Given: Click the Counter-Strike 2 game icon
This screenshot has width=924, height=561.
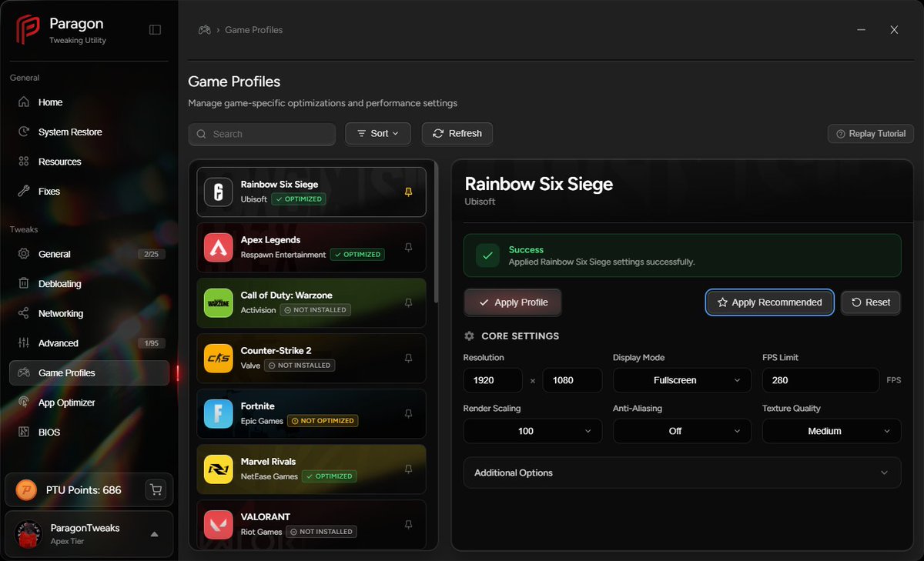Looking at the screenshot, I should pyautogui.click(x=218, y=358).
